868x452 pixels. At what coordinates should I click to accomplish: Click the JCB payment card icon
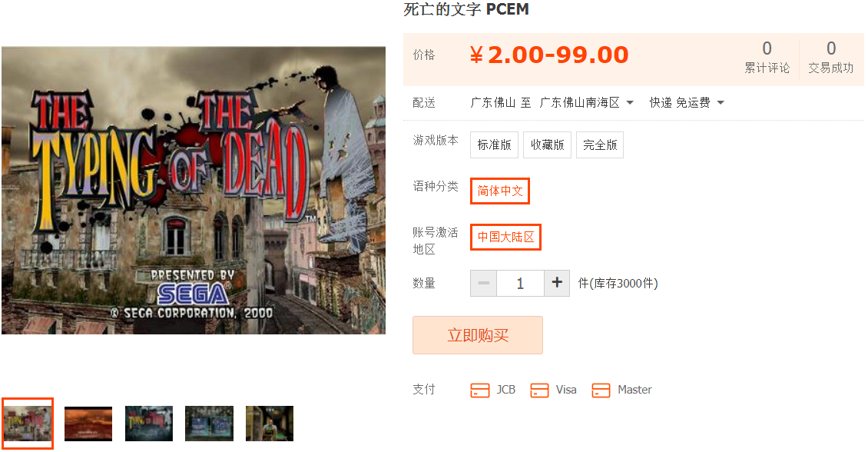(480, 390)
